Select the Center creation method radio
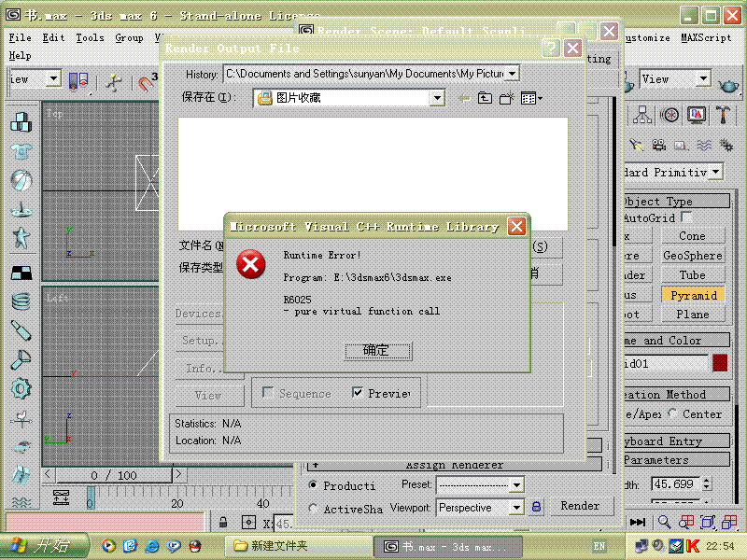Image resolution: width=747 pixels, height=560 pixels. [x=672, y=413]
